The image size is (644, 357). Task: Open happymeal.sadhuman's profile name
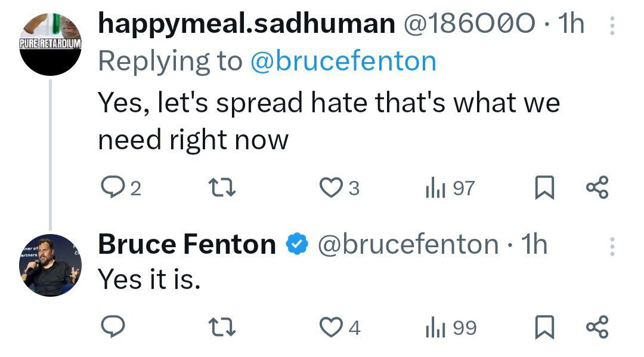tap(246, 24)
